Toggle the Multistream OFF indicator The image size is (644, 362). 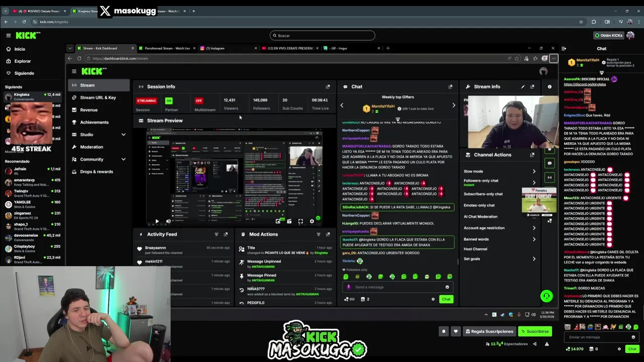click(x=199, y=101)
